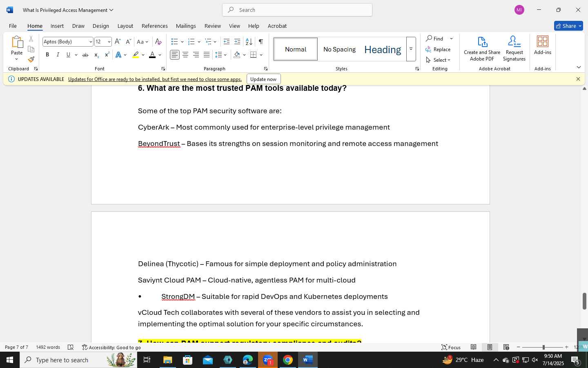588x368 pixels.
Task: Click the account avatar MI
Action: [519, 10]
